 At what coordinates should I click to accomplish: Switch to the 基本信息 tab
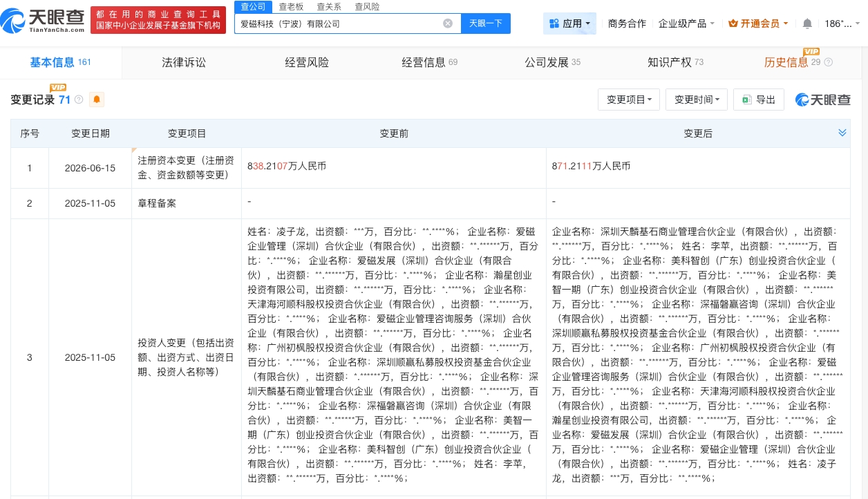click(60, 62)
